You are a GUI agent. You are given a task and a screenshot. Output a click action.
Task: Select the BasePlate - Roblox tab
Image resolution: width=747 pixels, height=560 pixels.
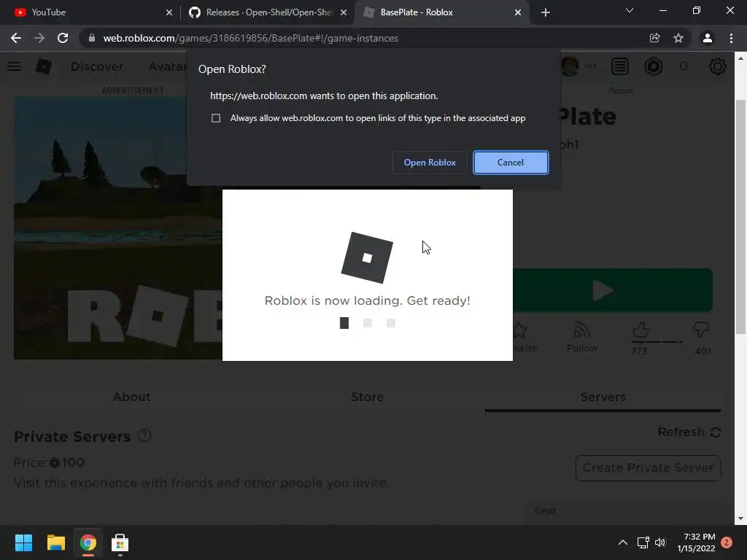pyautogui.click(x=441, y=12)
